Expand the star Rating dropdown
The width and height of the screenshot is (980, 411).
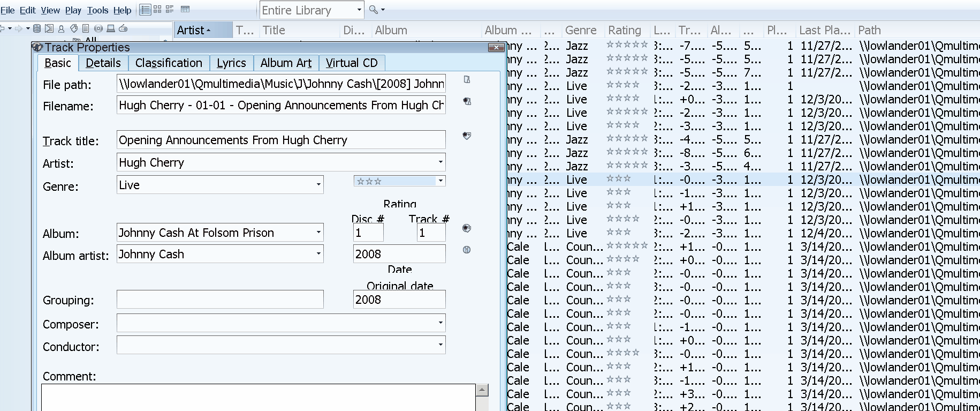point(440,181)
